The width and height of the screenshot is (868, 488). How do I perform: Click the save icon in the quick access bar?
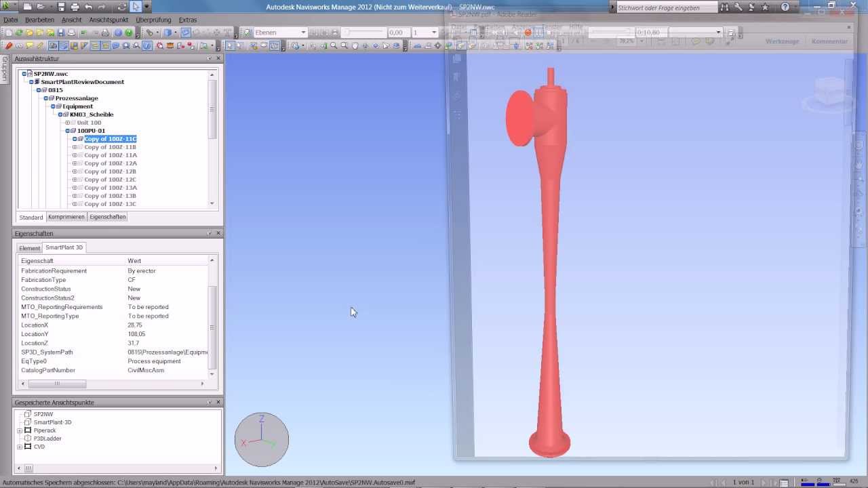click(61, 7)
